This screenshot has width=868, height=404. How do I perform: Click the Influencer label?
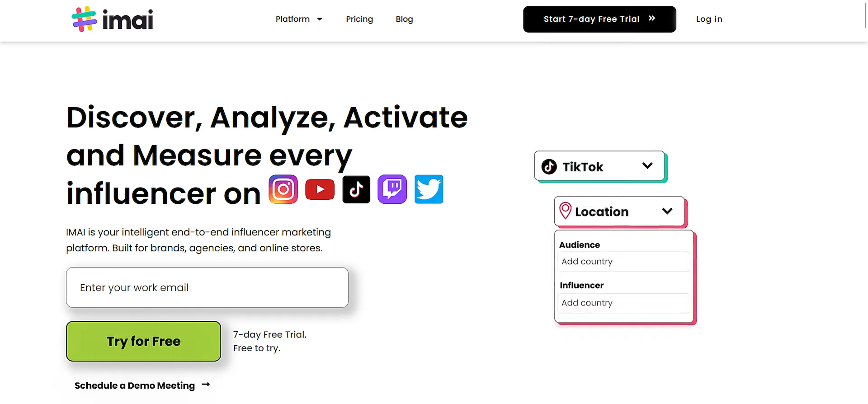[x=581, y=285]
